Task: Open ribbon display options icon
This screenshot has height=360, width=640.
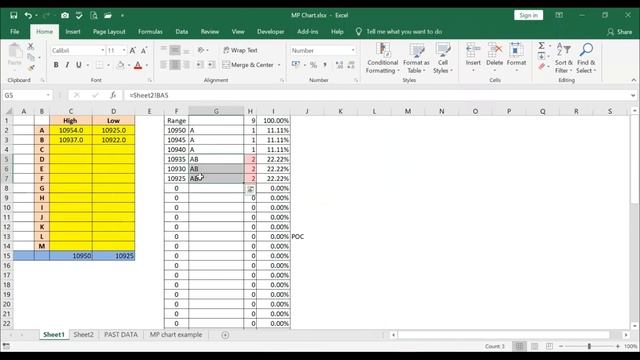Action: tap(559, 16)
